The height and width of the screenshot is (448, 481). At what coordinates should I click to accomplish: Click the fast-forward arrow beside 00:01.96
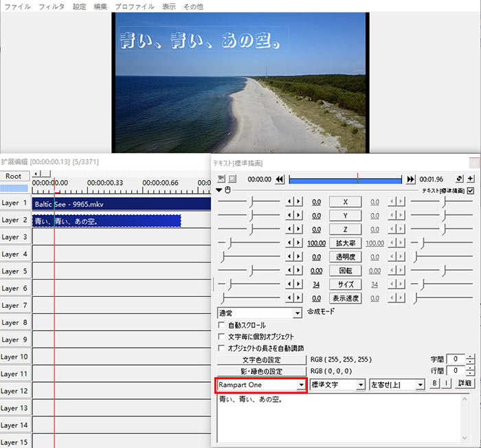point(411,179)
